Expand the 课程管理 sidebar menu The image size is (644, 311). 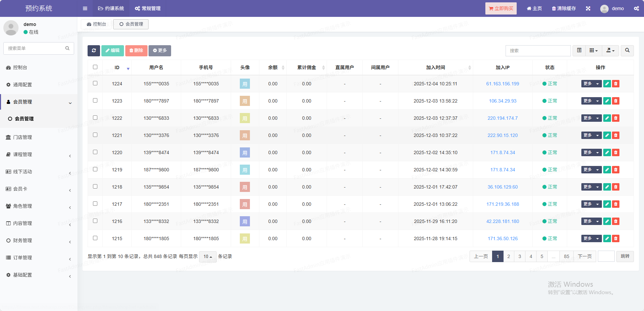coord(38,154)
